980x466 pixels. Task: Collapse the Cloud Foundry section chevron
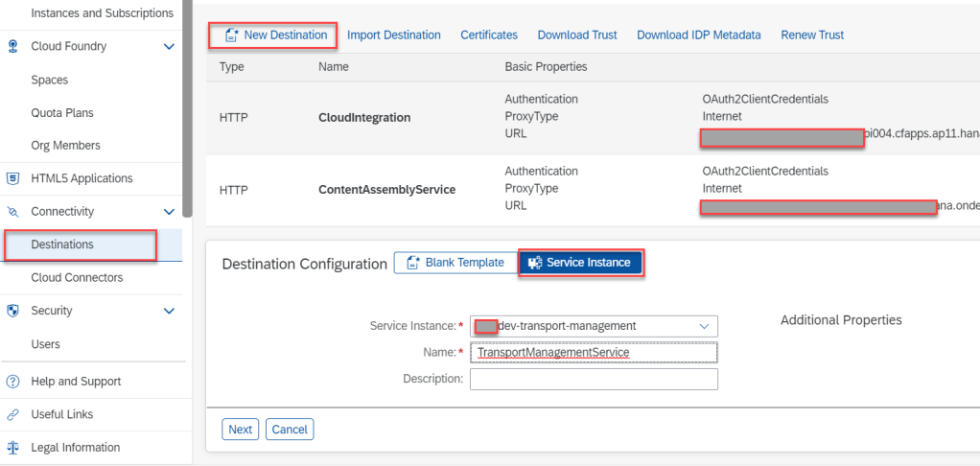169,46
